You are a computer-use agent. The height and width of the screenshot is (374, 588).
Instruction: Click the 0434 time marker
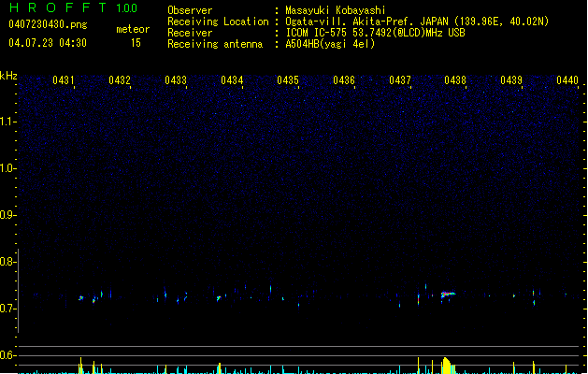(232, 80)
